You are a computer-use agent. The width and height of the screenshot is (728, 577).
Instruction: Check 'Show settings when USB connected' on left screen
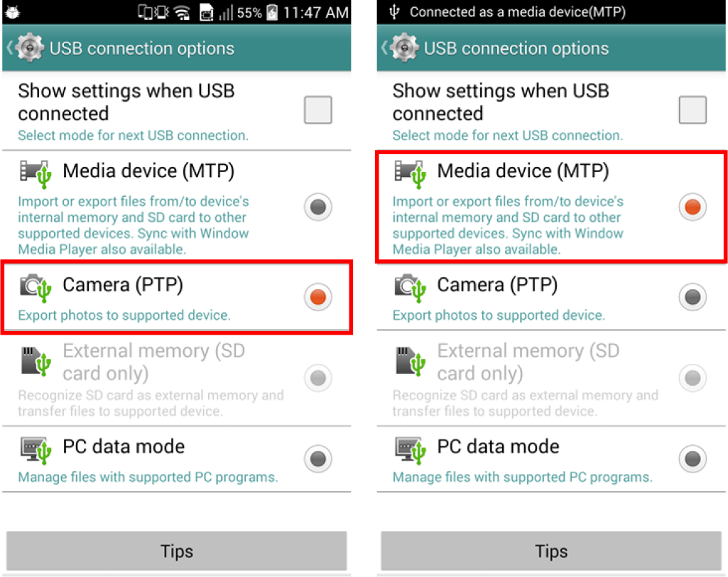[318, 110]
